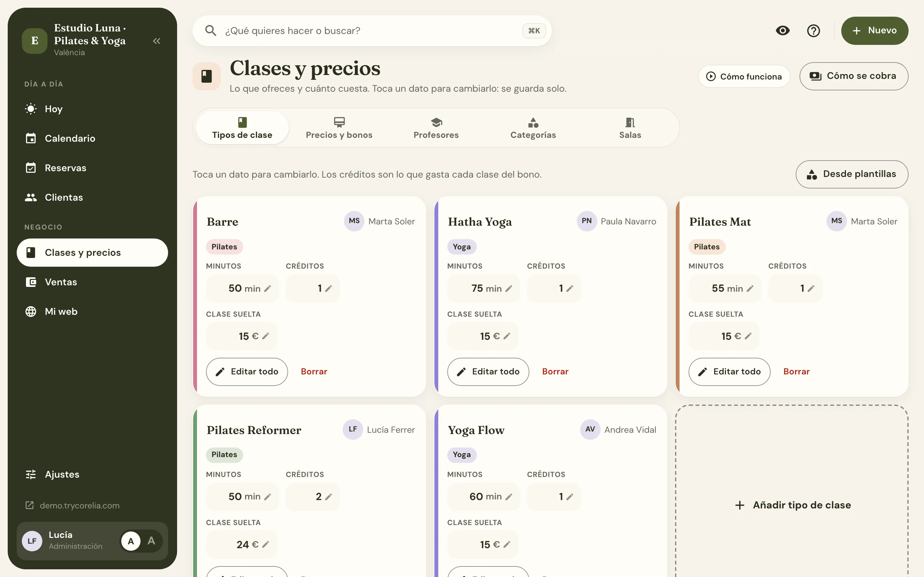Click the search input field
The width and height of the screenshot is (924, 577).
372,31
